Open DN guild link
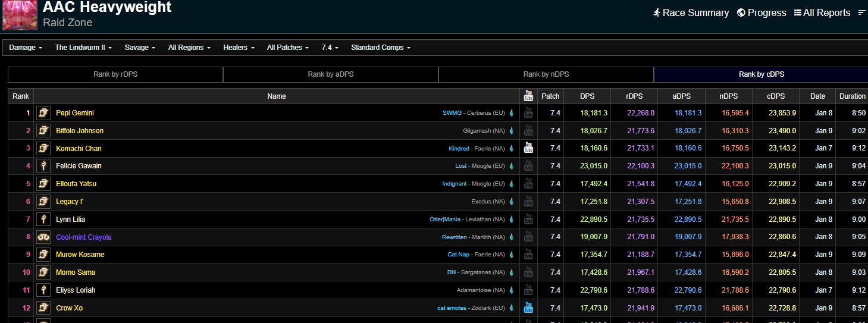 [452, 272]
